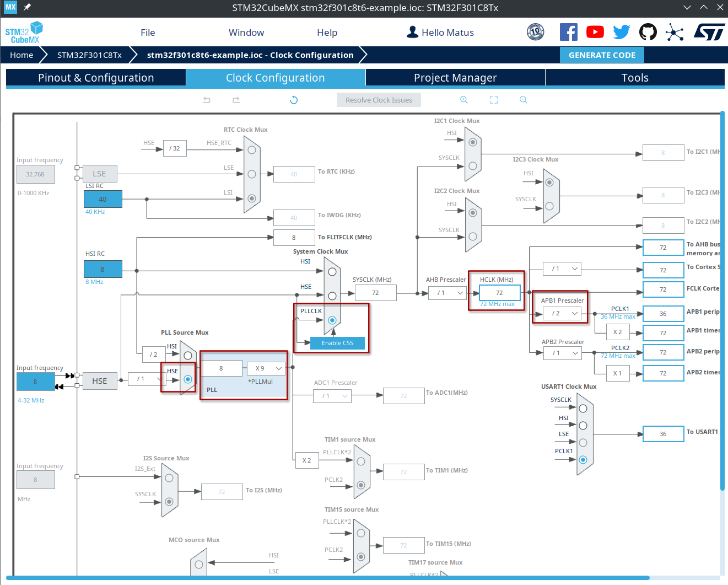This screenshot has height=585, width=728.
Task: Click the undo arrow icon in toolbar
Action: click(x=207, y=100)
